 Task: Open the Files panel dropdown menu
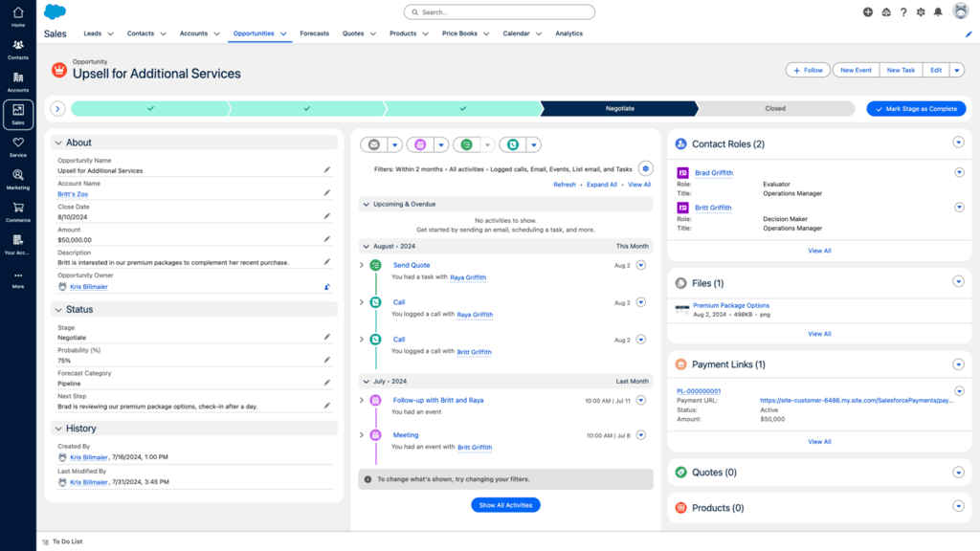958,282
